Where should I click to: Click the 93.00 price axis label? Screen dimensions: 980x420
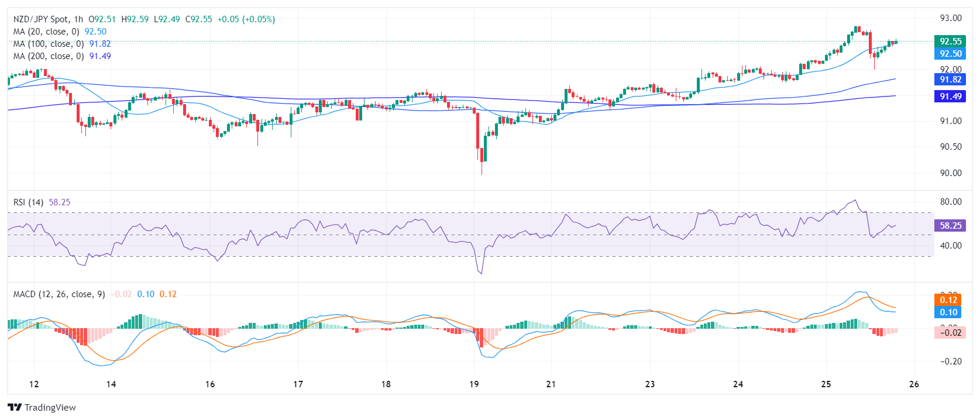(x=950, y=18)
